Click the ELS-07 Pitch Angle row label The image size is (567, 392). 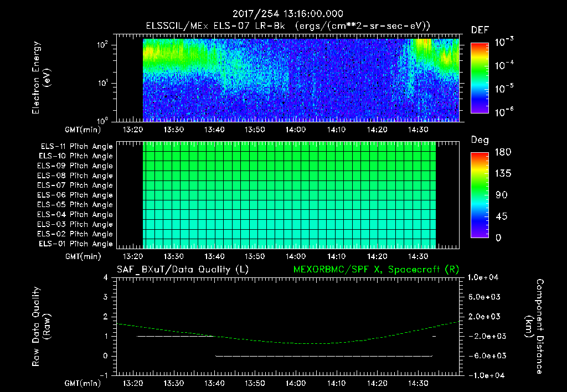(75, 185)
